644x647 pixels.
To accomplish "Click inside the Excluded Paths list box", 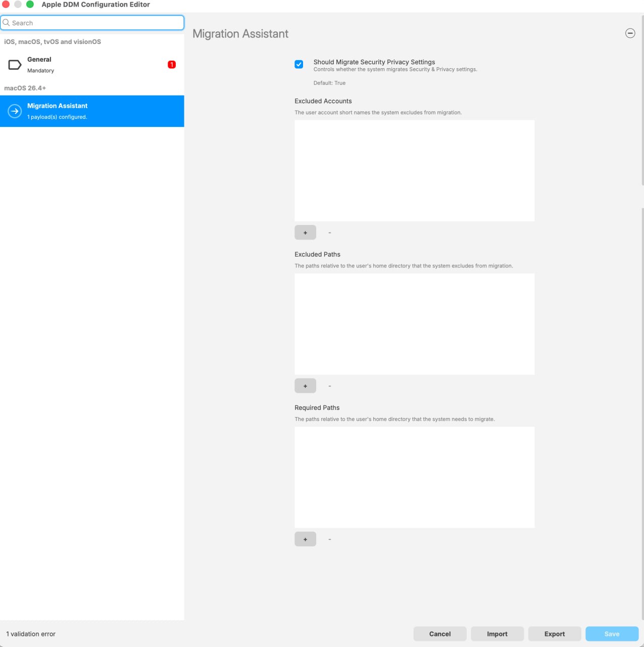I will point(415,324).
